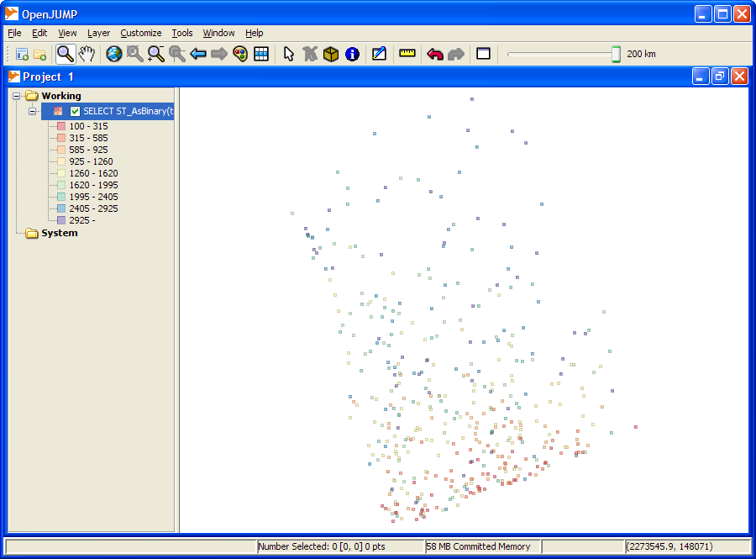Open the Help menu

click(x=254, y=33)
